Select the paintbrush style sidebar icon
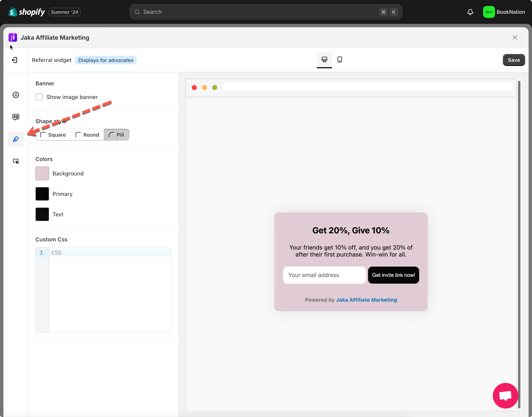Image resolution: width=532 pixels, height=417 pixels. click(16, 139)
